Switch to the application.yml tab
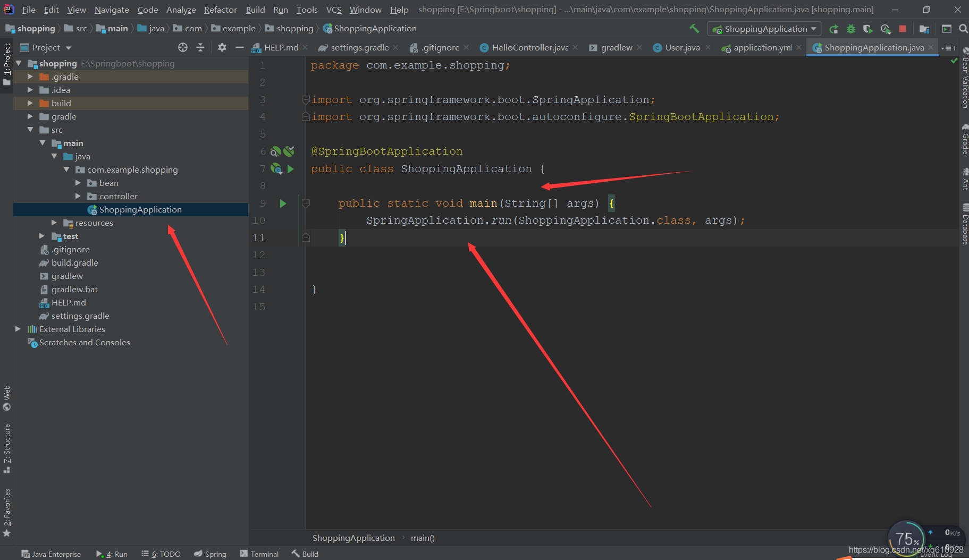Image resolution: width=969 pixels, height=560 pixels. [762, 48]
